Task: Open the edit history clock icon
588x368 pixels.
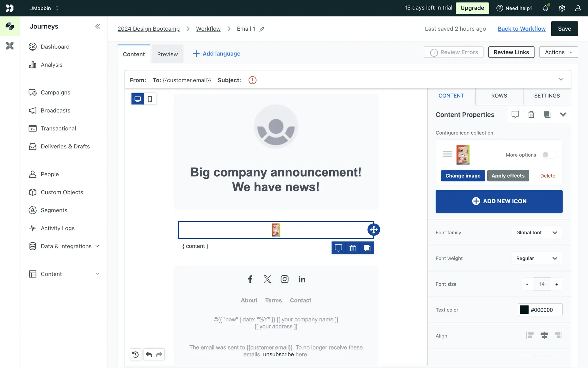Action: 135,355
